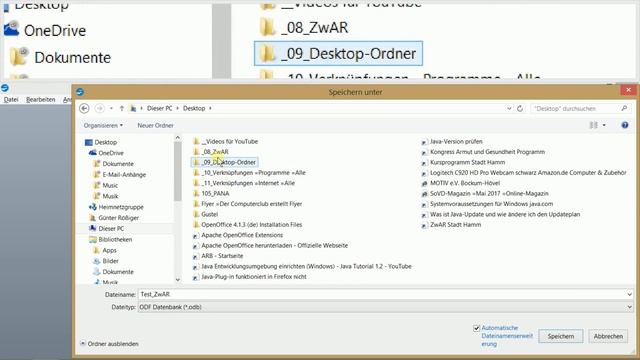Close the Speichern unter dialog
Viewport: 640px width, 360px height.
click(628, 90)
